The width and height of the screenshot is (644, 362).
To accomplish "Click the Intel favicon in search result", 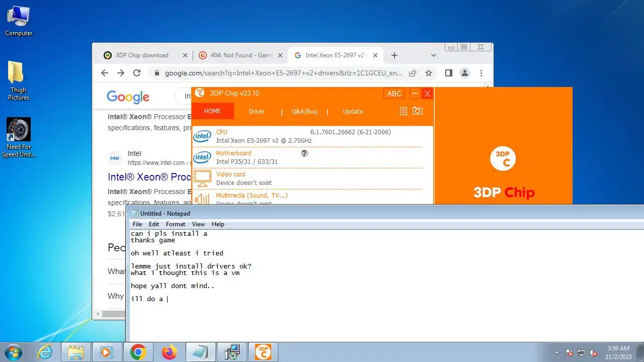I will 115,158.
